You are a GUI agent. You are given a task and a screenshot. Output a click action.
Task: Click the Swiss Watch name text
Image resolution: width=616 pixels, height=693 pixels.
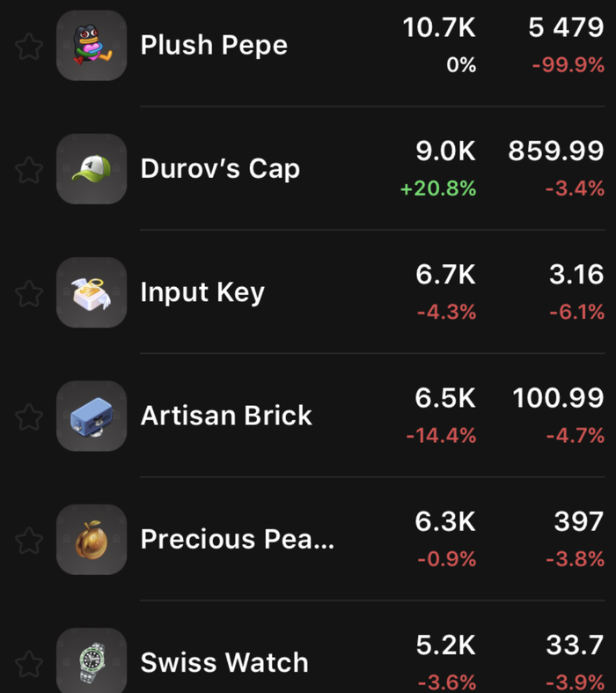224,662
